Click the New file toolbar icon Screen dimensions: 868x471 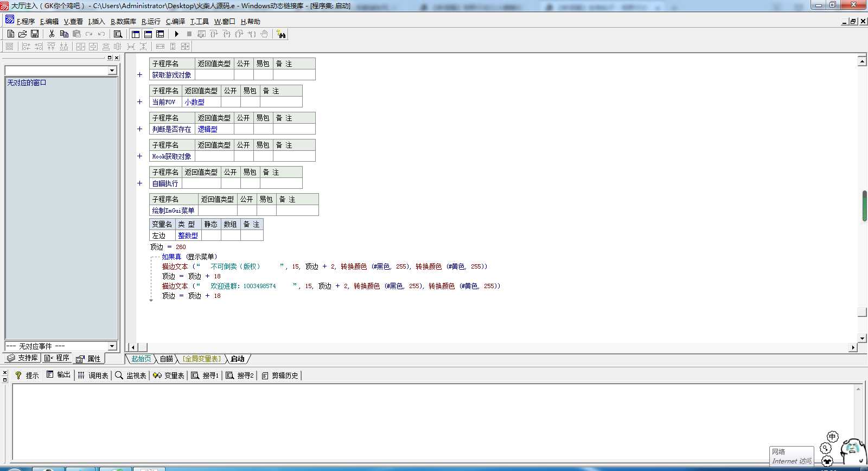pyautogui.click(x=10, y=34)
